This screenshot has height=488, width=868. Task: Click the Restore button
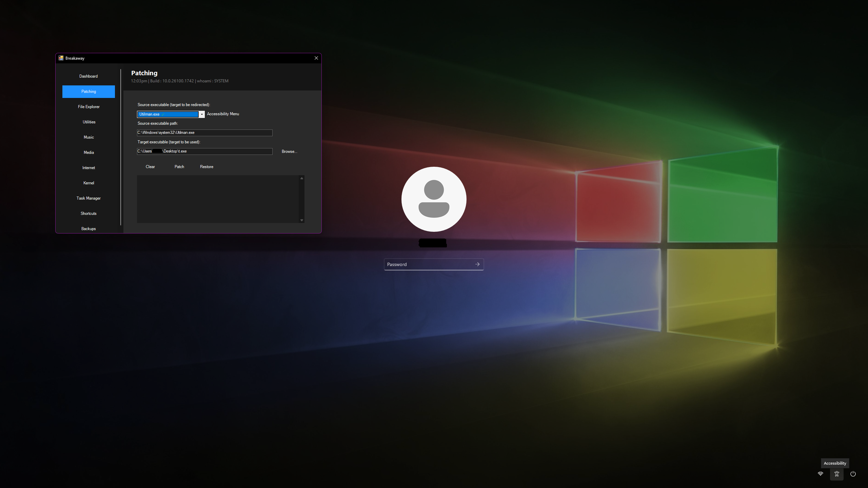pos(206,167)
